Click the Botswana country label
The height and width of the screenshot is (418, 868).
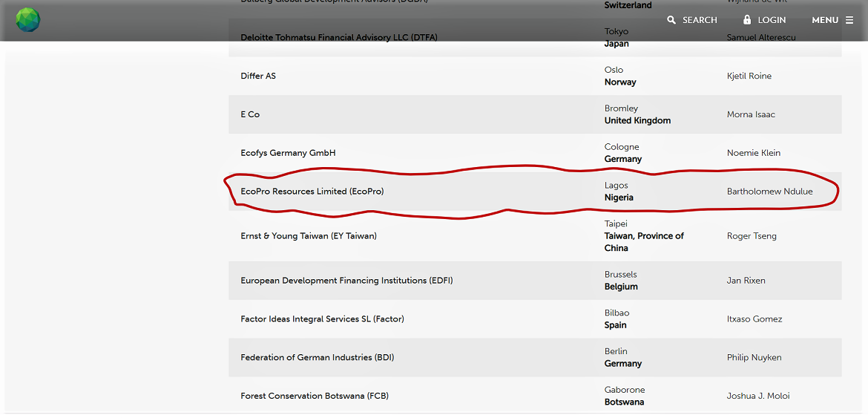coord(625,402)
